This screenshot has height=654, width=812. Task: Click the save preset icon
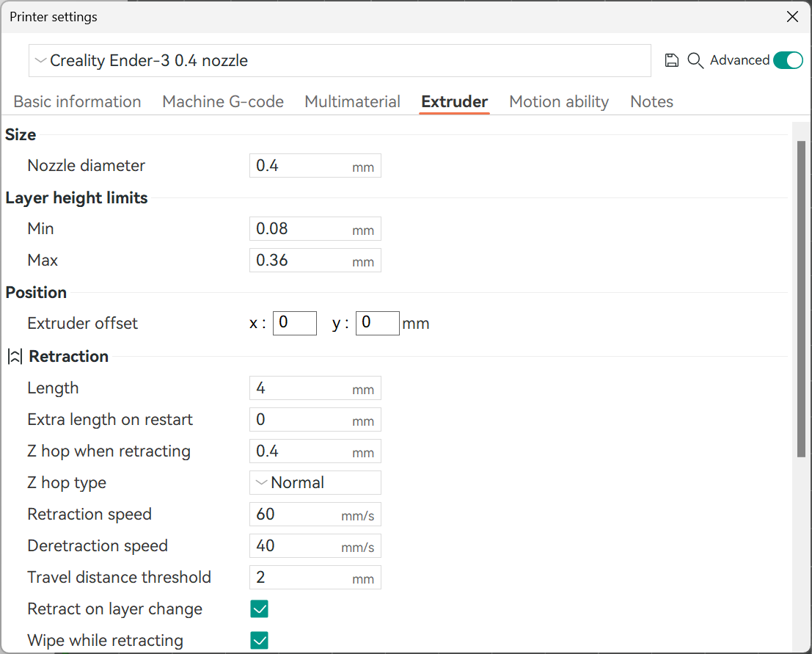[671, 61]
